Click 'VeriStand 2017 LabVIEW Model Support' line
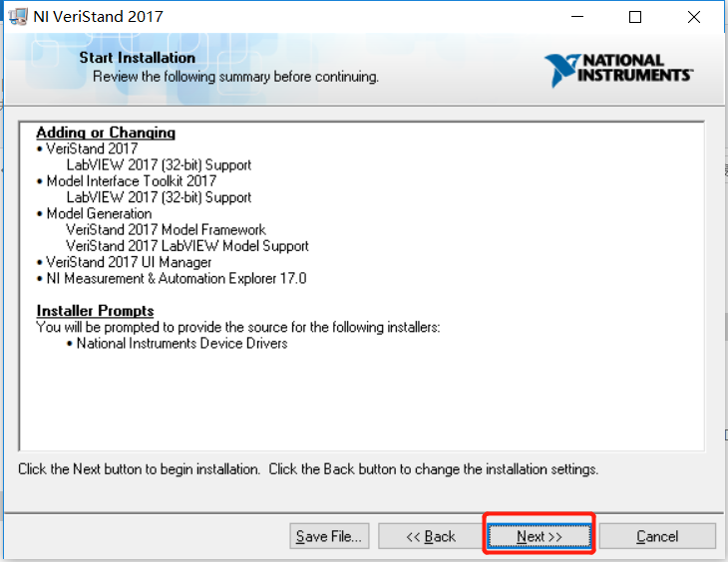 tap(187, 246)
